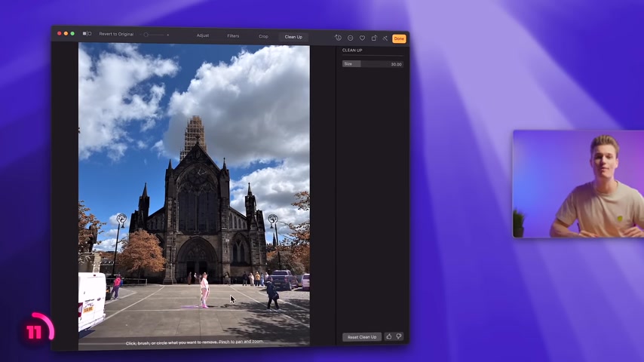Screen dimensions: 644x362
Task: Click the auto-enhance magic wand icon
Action: coord(385,38)
